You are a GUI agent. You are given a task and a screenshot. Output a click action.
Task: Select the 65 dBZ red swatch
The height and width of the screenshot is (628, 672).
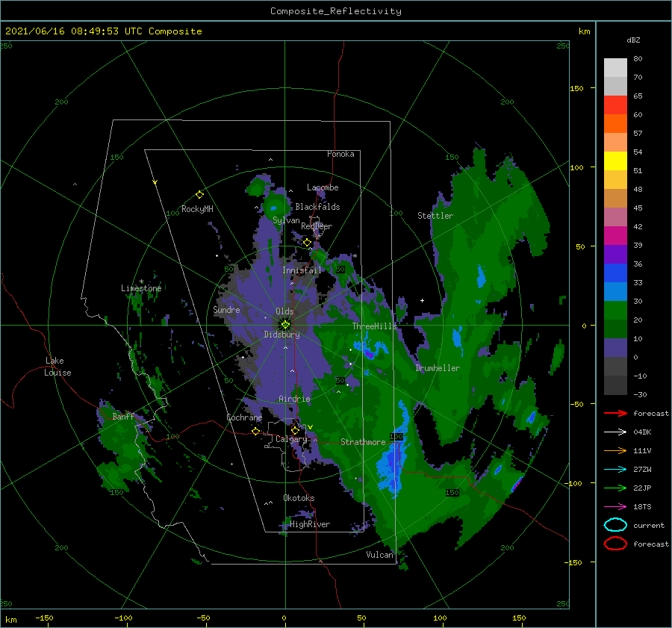point(615,105)
